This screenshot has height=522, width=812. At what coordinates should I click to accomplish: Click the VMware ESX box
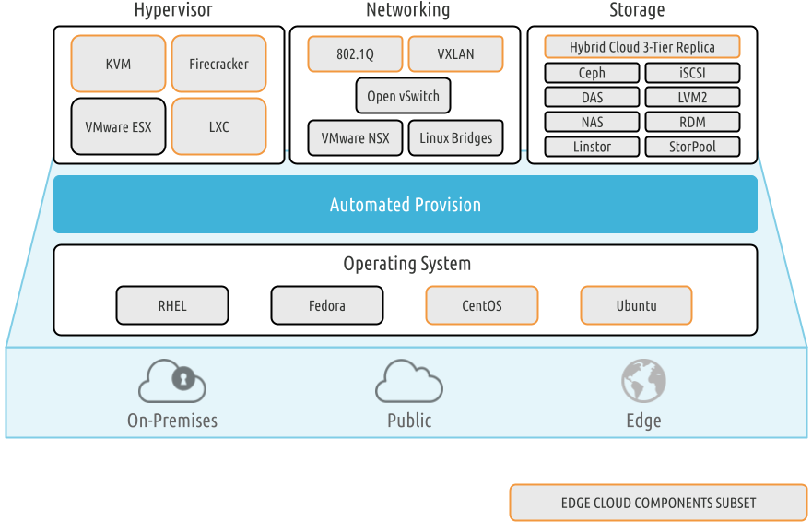[118, 126]
